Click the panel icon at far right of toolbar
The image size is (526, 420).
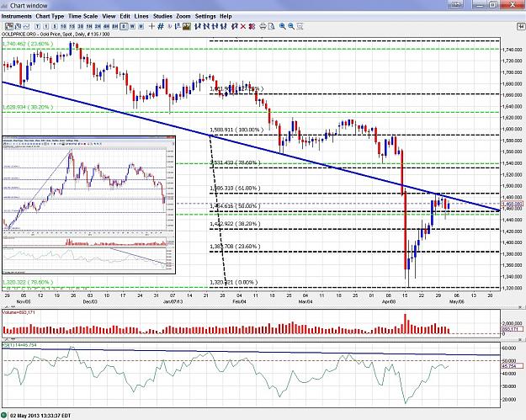[x=521, y=26]
